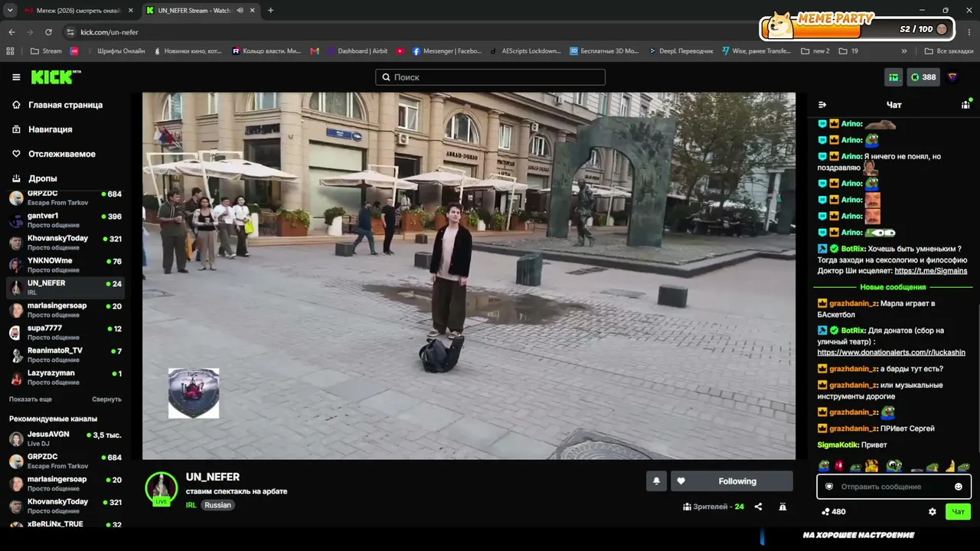Screen dimensions: 980x551
Task: Click the Meme Party overlay widget
Action: pos(857,27)
